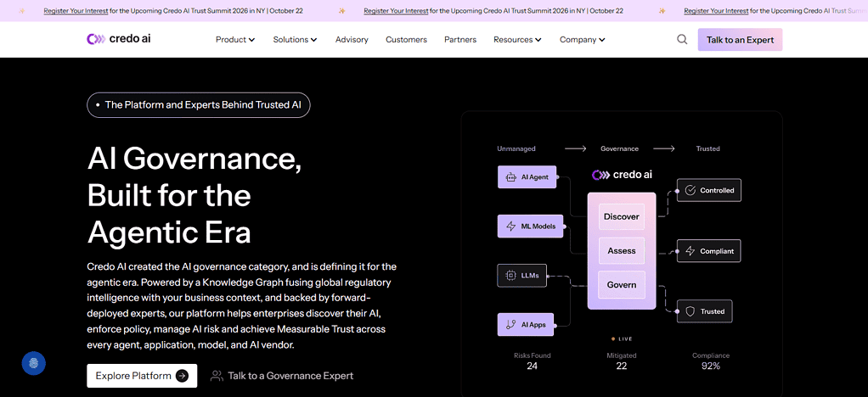Expand the Solutions dropdown menu
Image resolution: width=868 pixels, height=397 pixels.
[x=295, y=39]
